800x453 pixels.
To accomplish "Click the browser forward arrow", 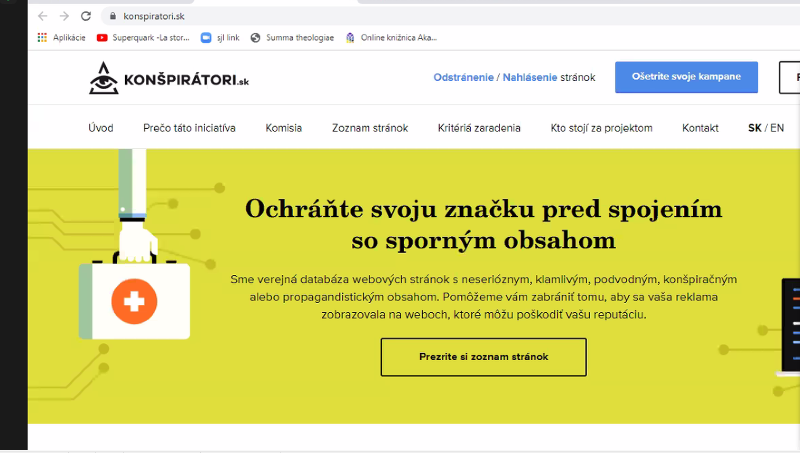I will (64, 16).
